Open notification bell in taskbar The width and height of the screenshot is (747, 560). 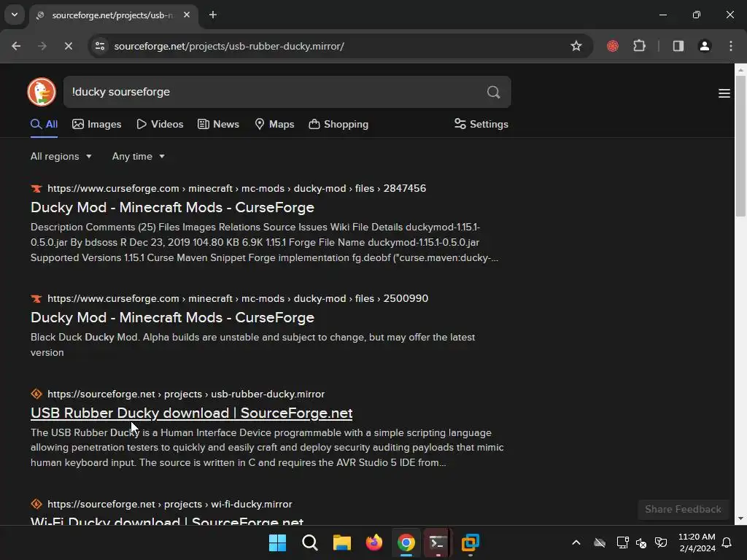tap(727, 542)
